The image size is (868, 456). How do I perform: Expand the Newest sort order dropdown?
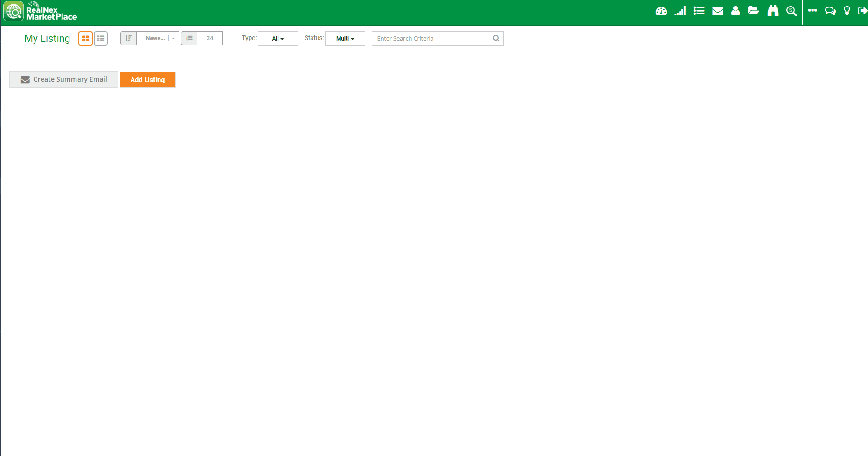[158, 38]
